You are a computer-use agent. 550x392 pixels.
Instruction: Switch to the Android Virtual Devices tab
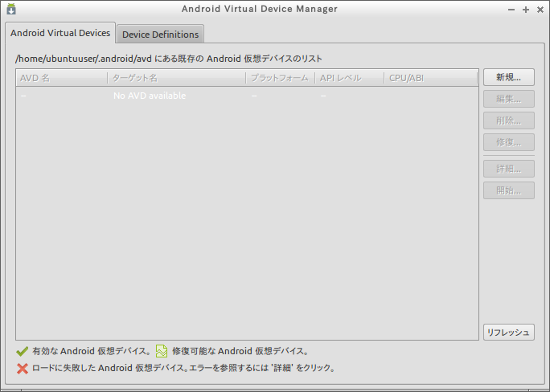click(x=60, y=33)
